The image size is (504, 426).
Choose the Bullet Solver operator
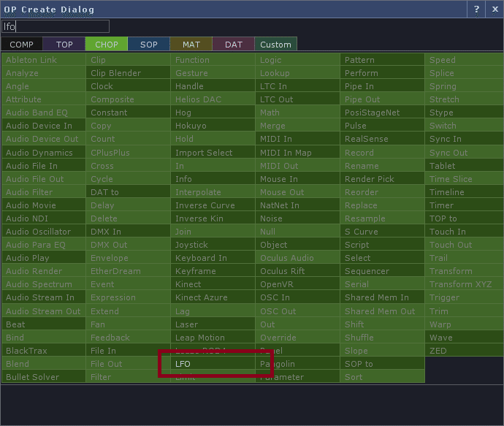[x=44, y=377]
